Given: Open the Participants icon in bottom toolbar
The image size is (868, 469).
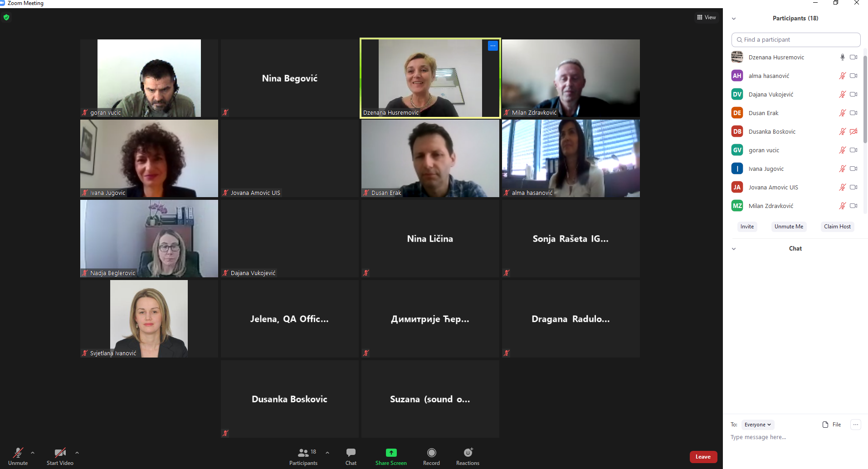Looking at the screenshot, I should pyautogui.click(x=303, y=453).
